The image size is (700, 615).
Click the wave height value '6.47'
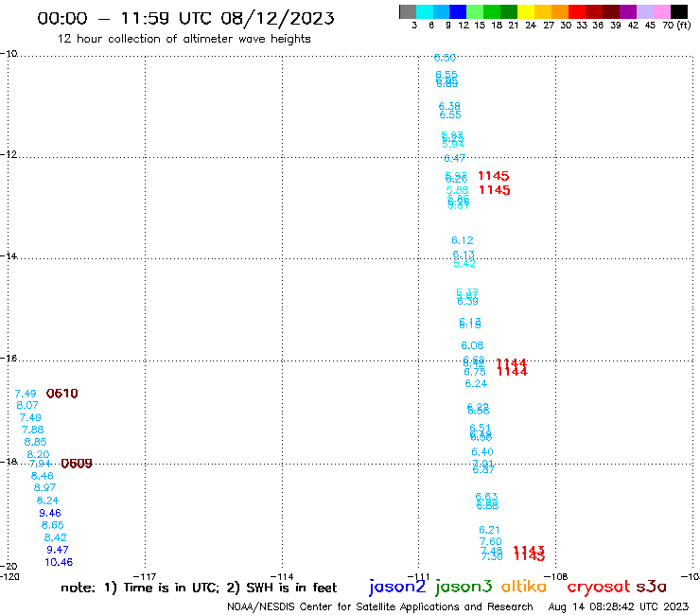tap(454, 158)
